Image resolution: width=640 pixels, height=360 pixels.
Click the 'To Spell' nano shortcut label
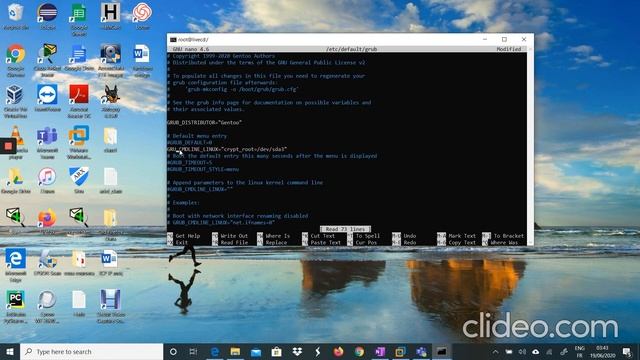367,236
